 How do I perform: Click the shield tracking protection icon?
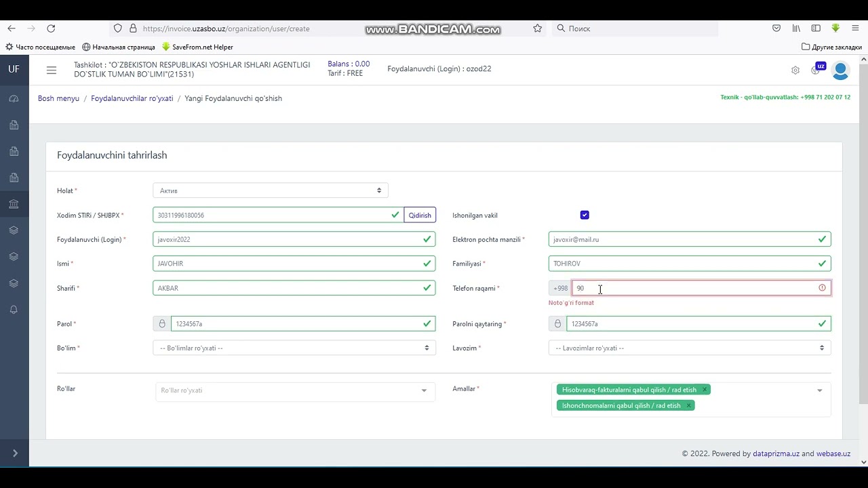tap(118, 28)
